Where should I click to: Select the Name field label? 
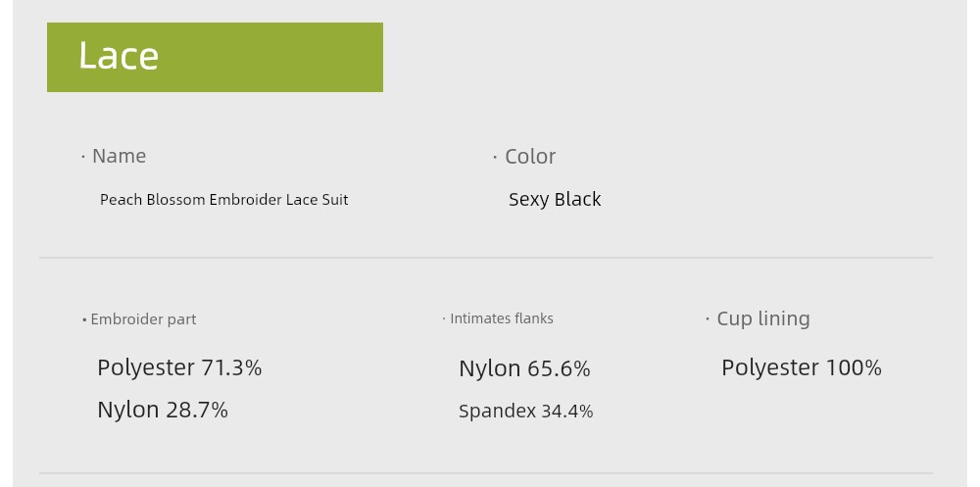click(119, 156)
